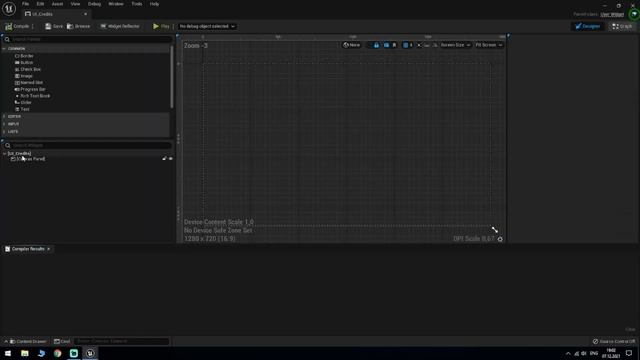Screen dimensions: 640x360
Task: Open Chrome from the taskbar
Action: click(58, 353)
